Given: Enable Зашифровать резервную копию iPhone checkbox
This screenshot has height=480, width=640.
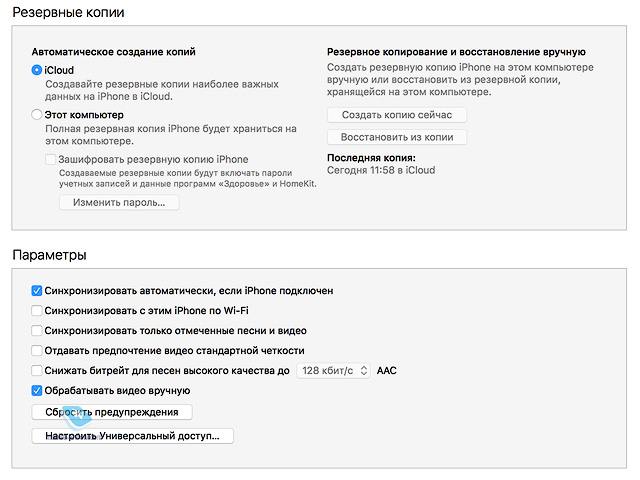Looking at the screenshot, I should click(x=51, y=159).
